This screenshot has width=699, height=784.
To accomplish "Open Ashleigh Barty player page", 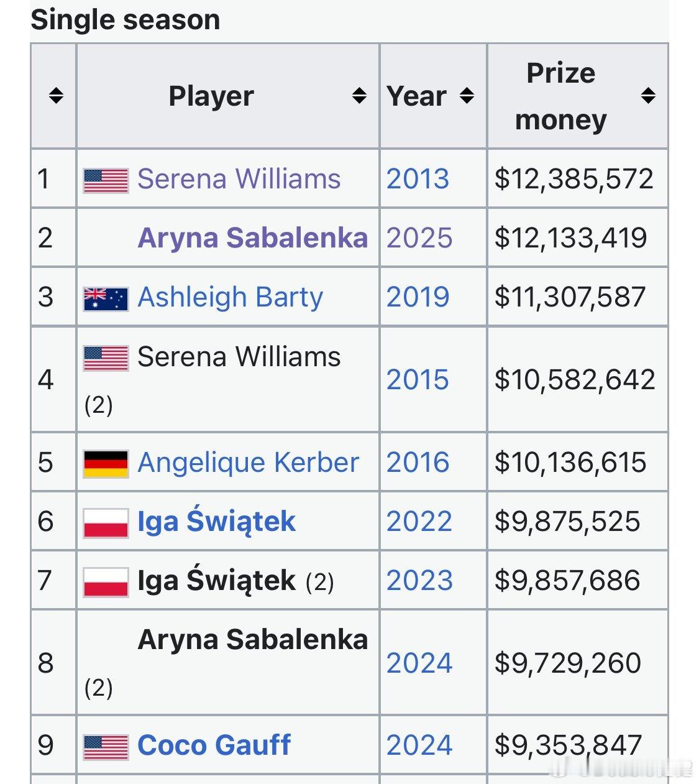I will pos(231,297).
